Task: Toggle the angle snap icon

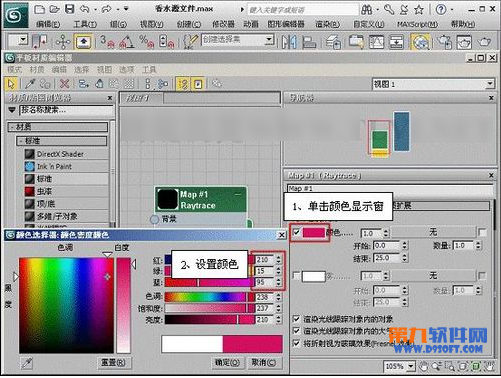Action: pos(127,41)
